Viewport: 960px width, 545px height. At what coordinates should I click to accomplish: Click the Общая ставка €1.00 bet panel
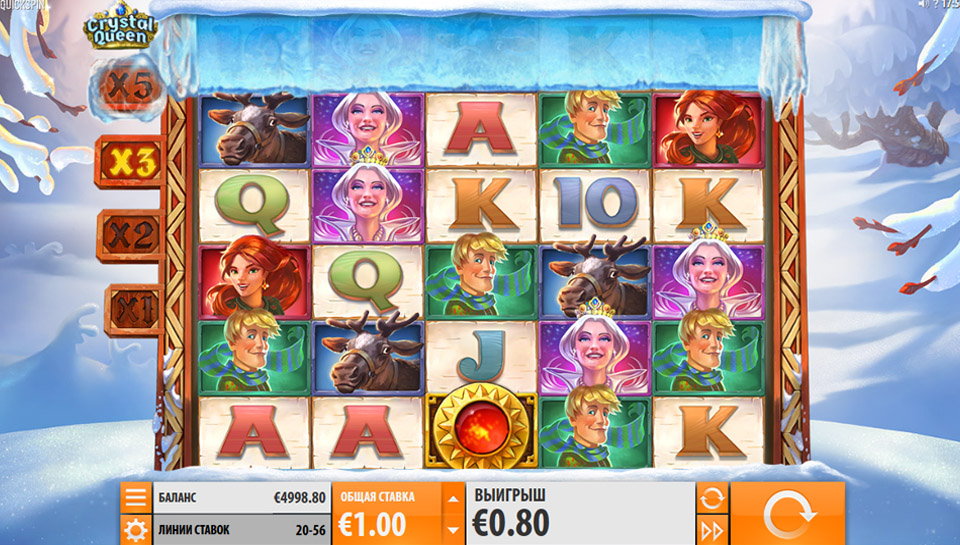tap(387, 513)
